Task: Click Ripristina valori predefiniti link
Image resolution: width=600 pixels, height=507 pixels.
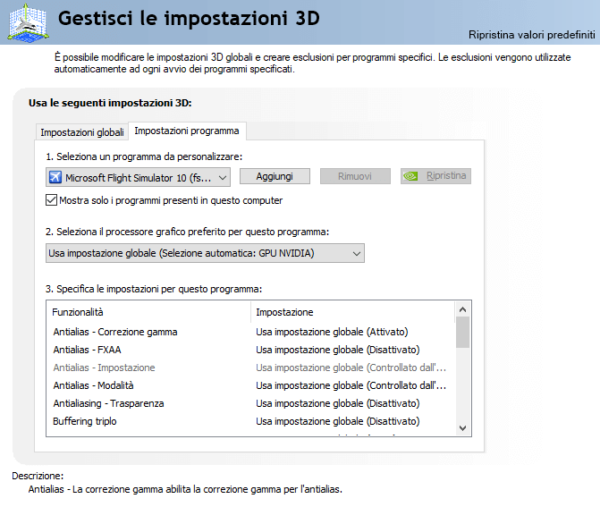Action: pyautogui.click(x=532, y=35)
